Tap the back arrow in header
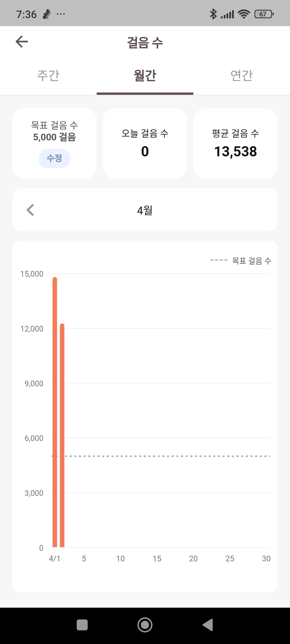Image resolution: width=290 pixels, height=644 pixels. (x=22, y=42)
